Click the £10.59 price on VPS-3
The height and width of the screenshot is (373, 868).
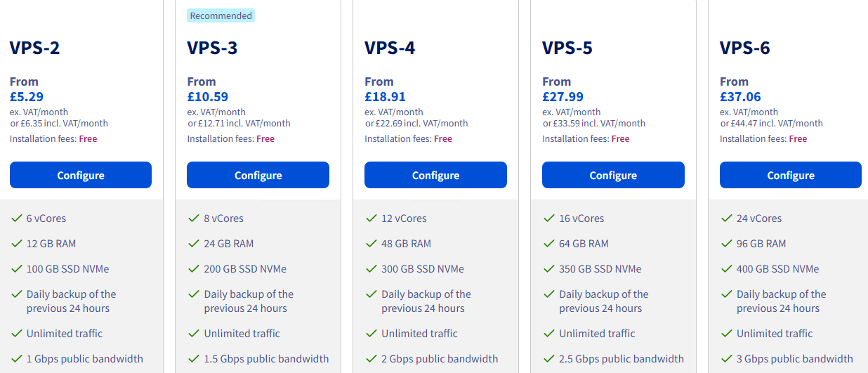pyautogui.click(x=208, y=97)
